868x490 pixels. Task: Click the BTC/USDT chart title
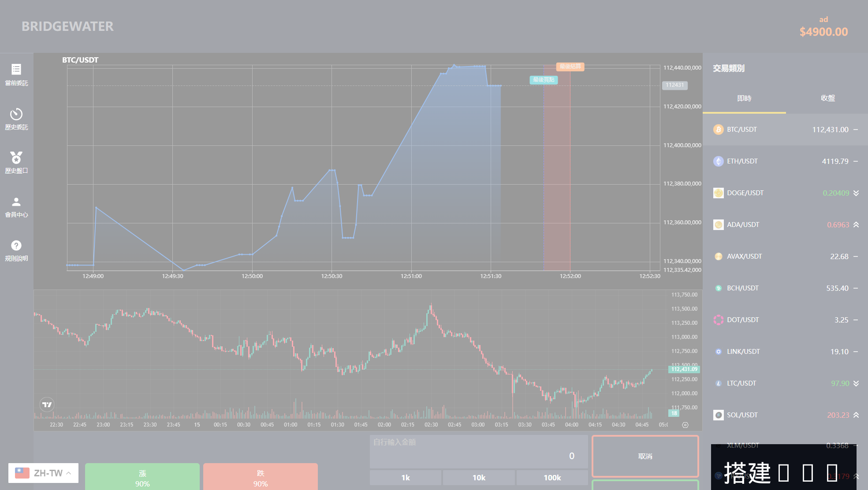[80, 60]
